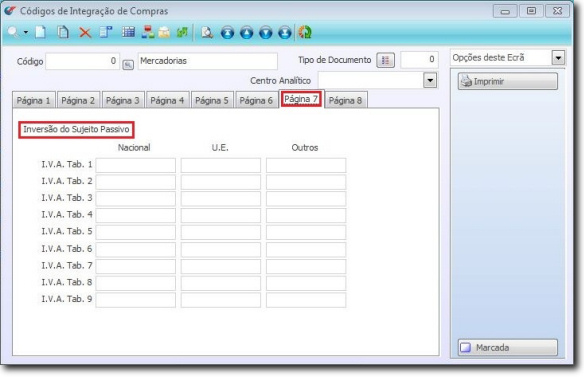Click I.V.A. Tab. 7 Outros field
Viewport: 584px width, 377px height.
click(x=306, y=266)
